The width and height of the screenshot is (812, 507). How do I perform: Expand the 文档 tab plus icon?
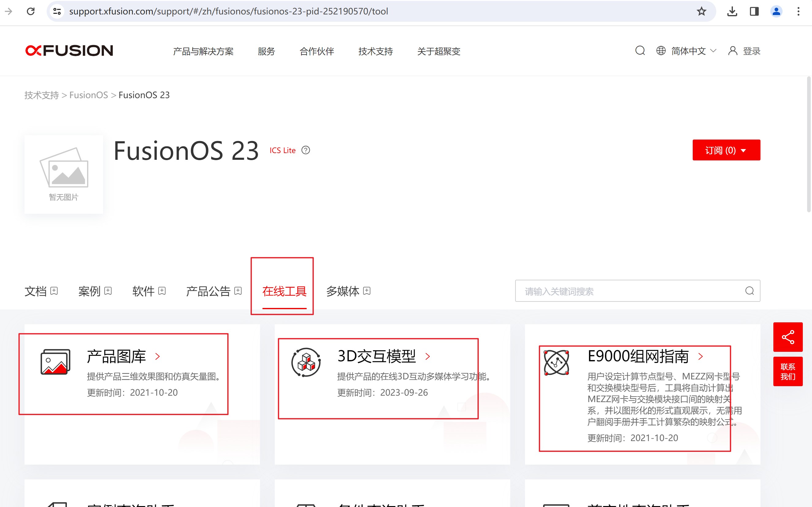(54, 291)
